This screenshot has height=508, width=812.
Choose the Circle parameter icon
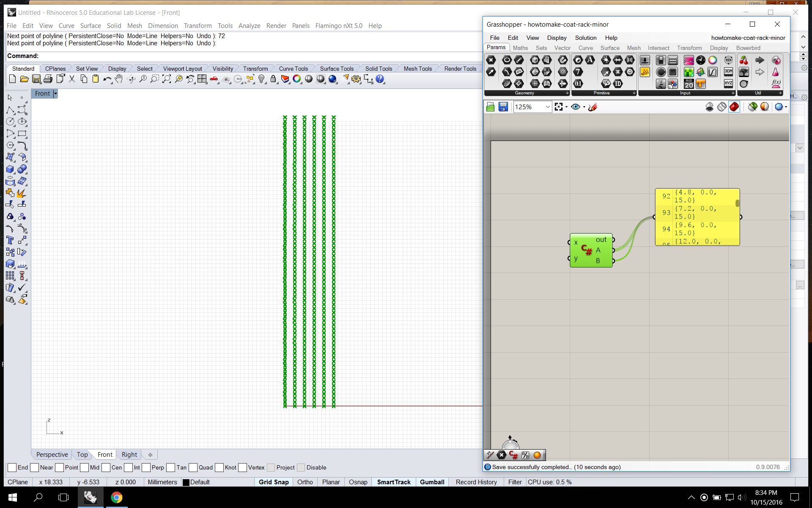pos(507,60)
